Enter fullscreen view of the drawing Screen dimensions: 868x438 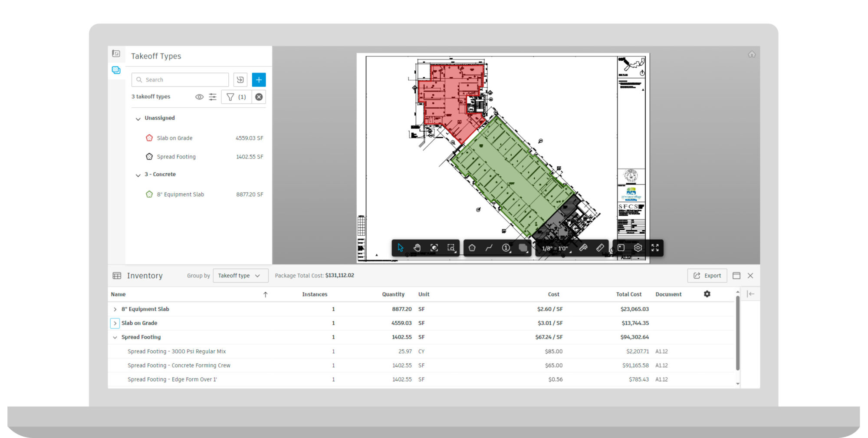(x=655, y=248)
